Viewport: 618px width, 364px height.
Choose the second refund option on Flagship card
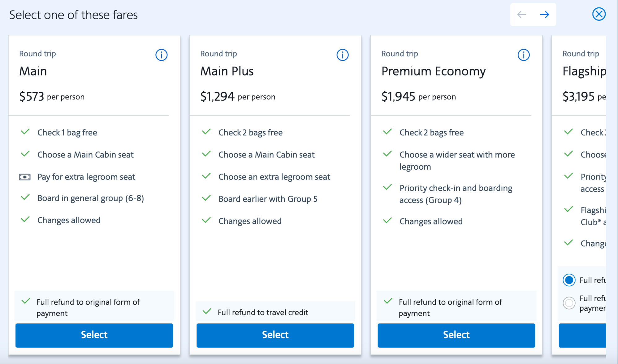569,303
